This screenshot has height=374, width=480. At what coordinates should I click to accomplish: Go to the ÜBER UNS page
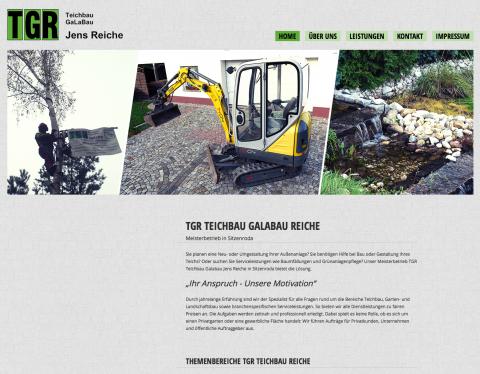coord(323,36)
